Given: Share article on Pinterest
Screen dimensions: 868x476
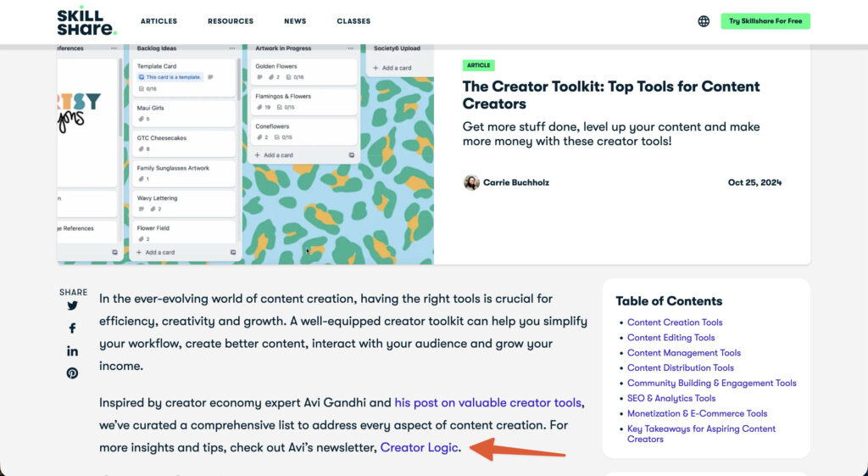Looking at the screenshot, I should coord(72,373).
